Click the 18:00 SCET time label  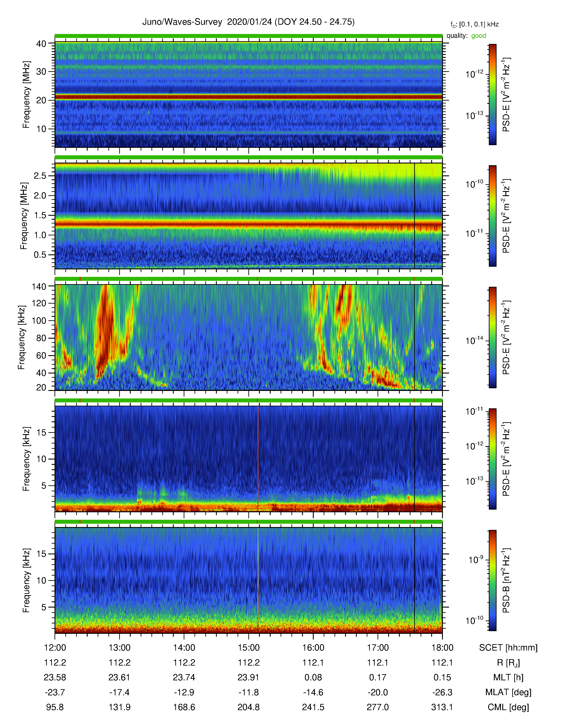tap(442, 648)
